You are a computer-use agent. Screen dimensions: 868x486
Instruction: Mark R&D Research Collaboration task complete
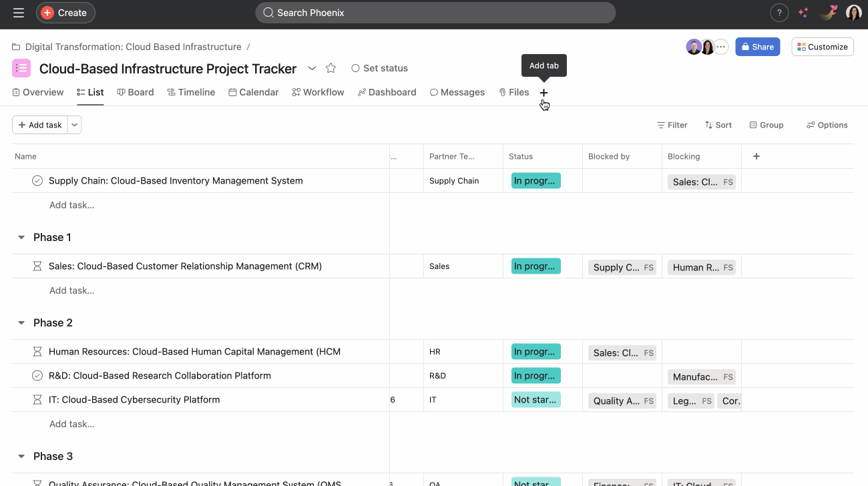37,376
